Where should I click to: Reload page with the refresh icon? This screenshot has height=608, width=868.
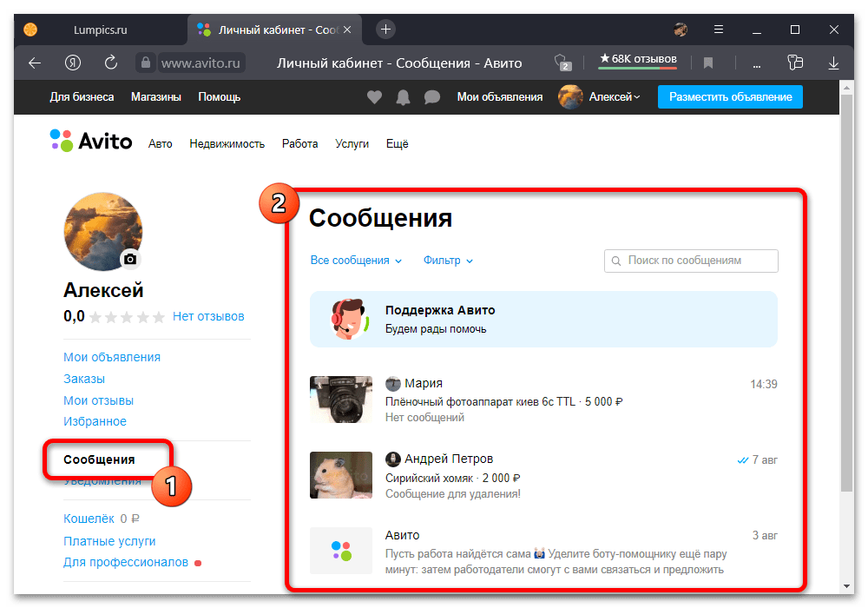[110, 63]
